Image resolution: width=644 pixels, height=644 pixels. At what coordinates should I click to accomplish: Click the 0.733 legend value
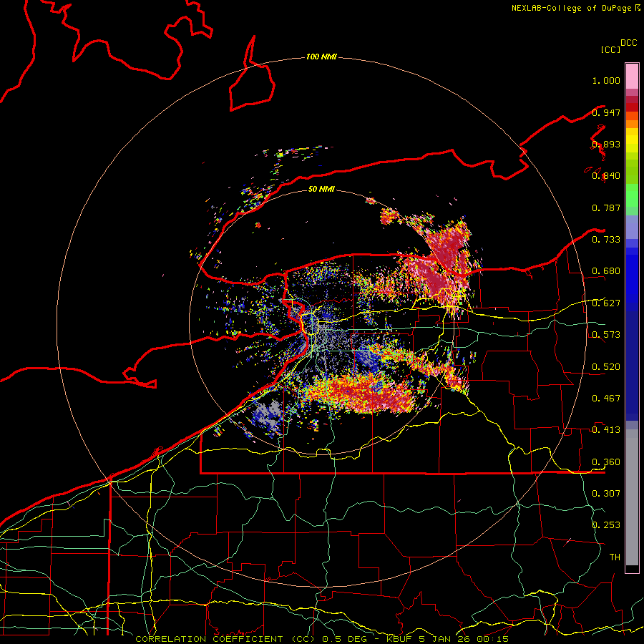tap(606, 240)
